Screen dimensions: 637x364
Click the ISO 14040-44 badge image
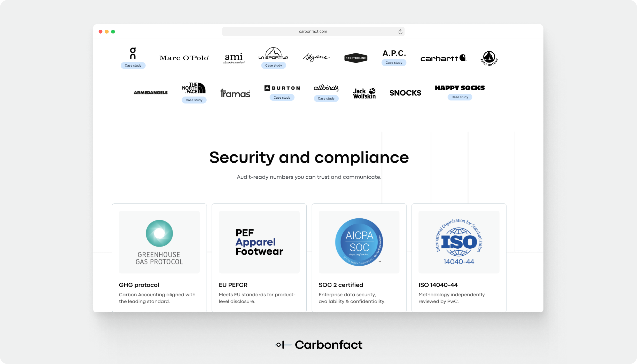459,242
